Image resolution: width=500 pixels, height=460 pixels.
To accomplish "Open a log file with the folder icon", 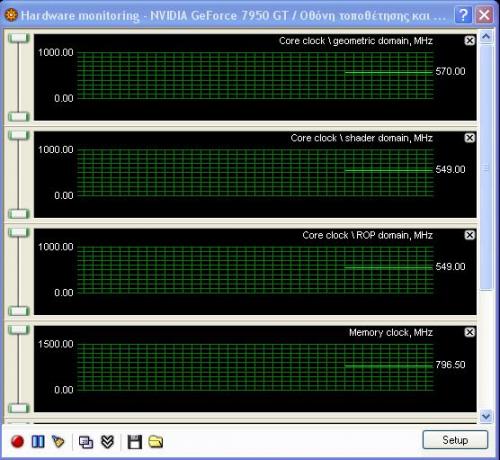I will click(156, 442).
